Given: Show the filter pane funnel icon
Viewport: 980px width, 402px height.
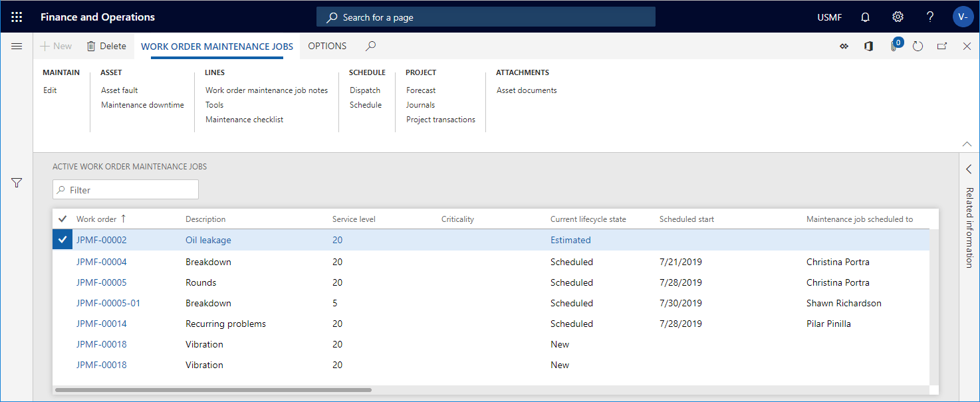Looking at the screenshot, I should tap(17, 183).
